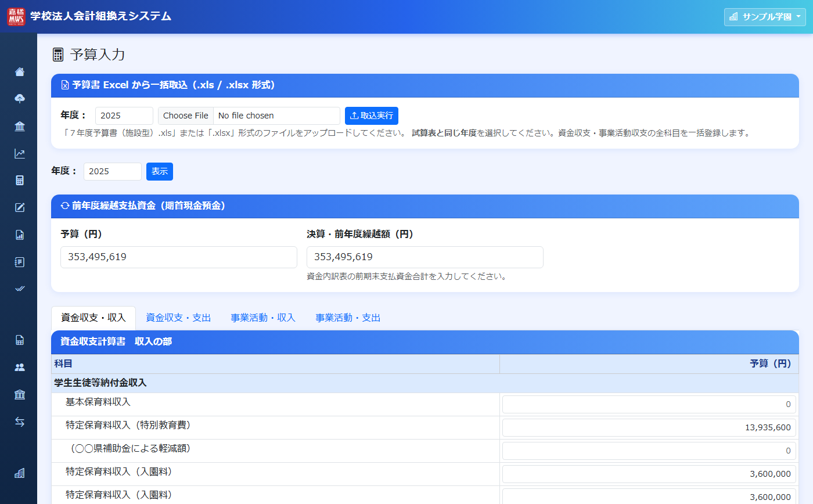Click the 予算書 Excel から一括取込 header text
813x504 pixels.
pyautogui.click(x=174, y=85)
